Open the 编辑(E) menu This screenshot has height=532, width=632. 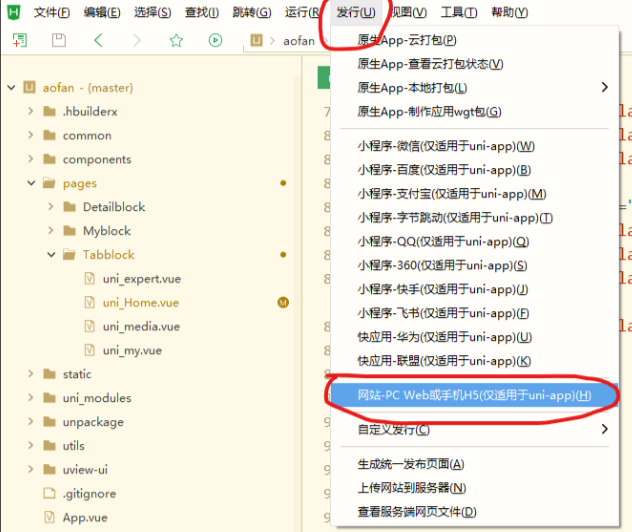102,12
